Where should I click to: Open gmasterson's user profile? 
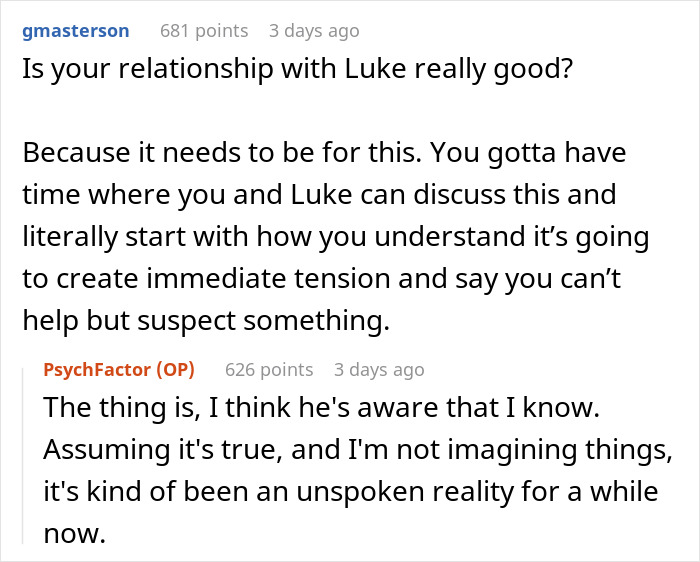(76, 31)
